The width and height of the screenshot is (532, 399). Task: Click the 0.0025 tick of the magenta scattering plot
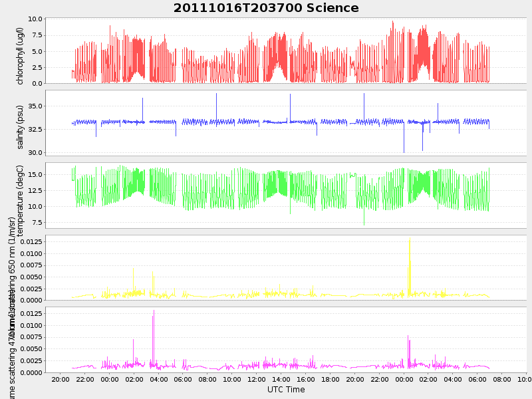click(31, 360)
